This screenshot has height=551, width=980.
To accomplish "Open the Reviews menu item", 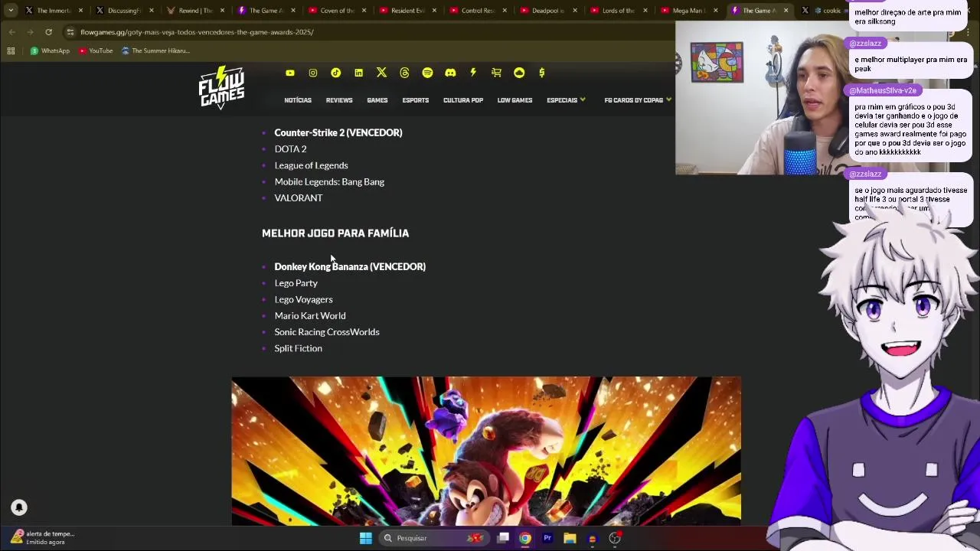I will (339, 100).
